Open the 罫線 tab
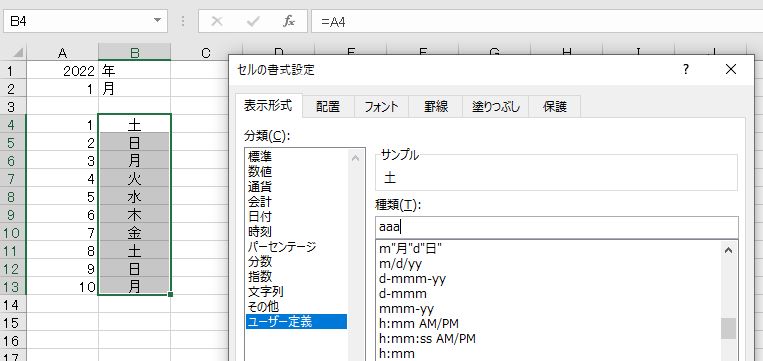The width and height of the screenshot is (763, 361). (436, 107)
